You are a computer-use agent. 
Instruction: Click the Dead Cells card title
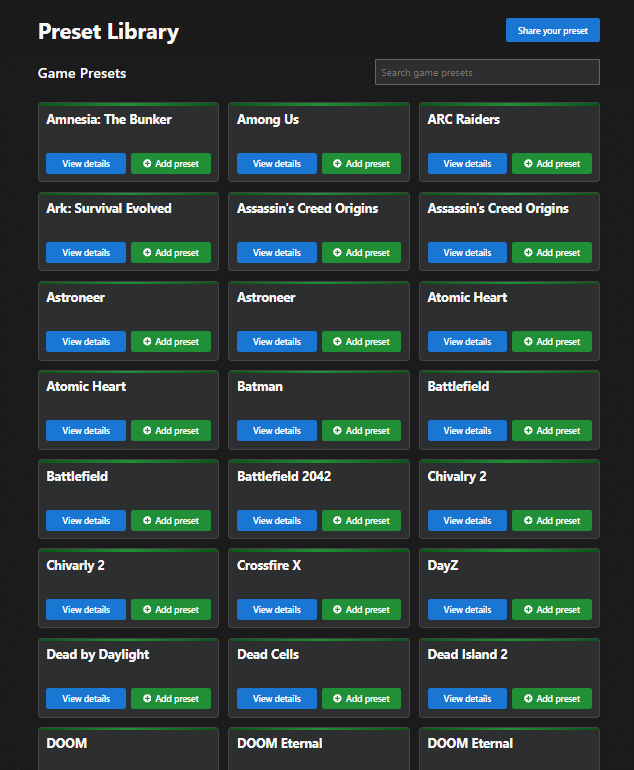coord(268,654)
